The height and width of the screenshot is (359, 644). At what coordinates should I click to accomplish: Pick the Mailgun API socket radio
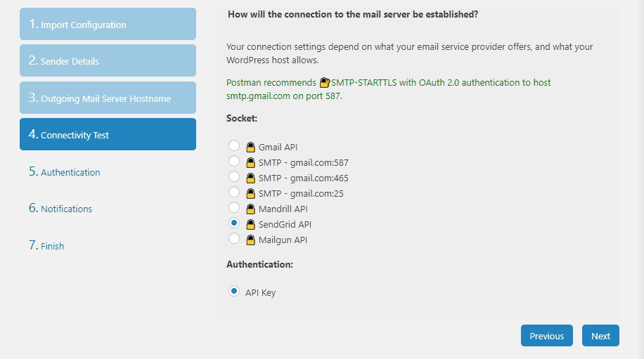234,238
